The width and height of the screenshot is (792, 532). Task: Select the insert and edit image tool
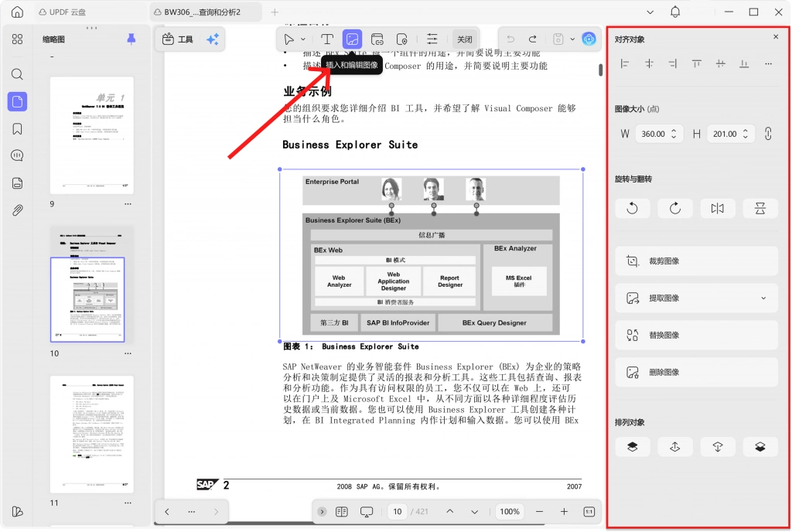[x=352, y=39]
